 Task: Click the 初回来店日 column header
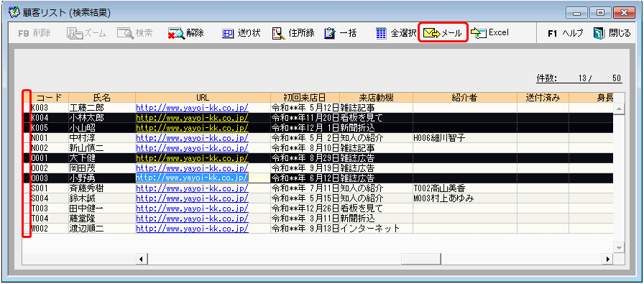[305, 97]
